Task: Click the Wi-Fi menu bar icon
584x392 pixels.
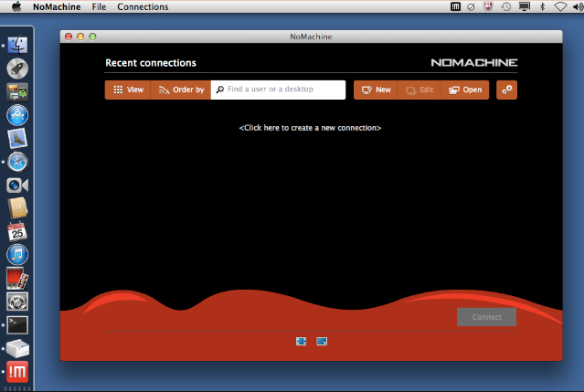Action: 560,6
